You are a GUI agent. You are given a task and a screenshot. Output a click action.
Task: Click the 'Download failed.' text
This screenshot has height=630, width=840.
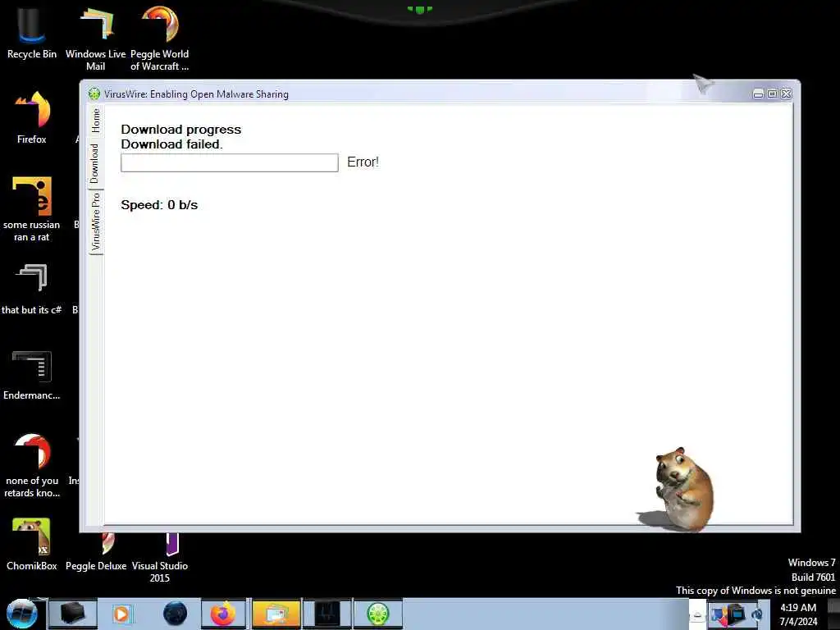[171, 144]
